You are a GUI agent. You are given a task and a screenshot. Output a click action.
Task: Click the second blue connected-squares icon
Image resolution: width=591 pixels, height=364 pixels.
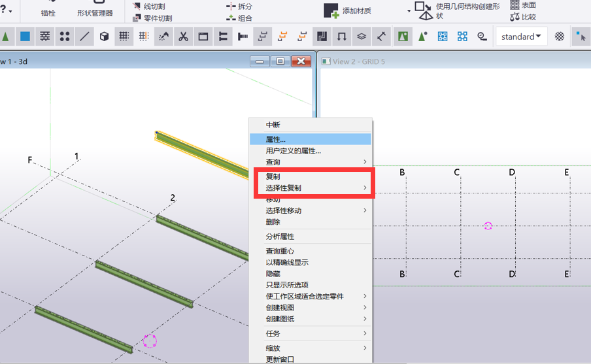(462, 37)
